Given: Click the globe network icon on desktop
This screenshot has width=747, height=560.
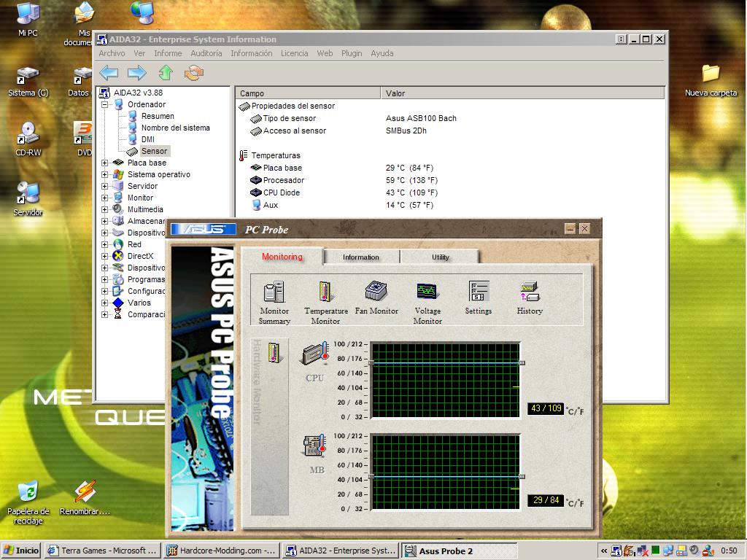Looking at the screenshot, I should click(x=142, y=13).
